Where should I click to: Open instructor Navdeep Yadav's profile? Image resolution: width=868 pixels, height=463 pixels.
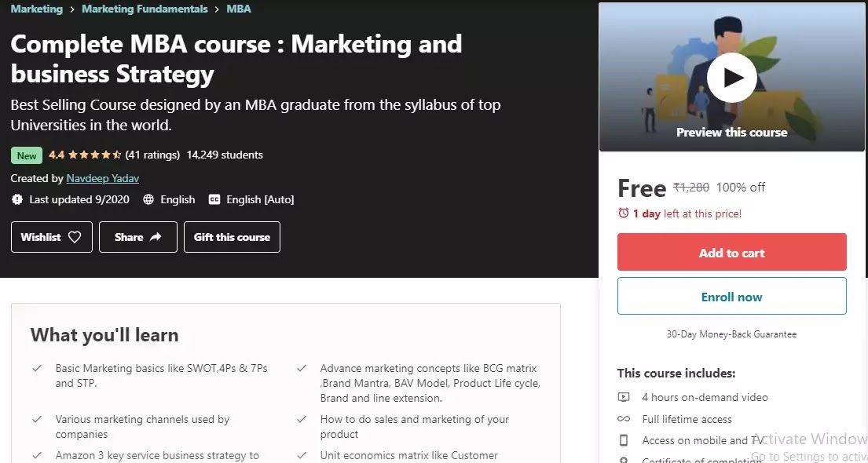[102, 178]
